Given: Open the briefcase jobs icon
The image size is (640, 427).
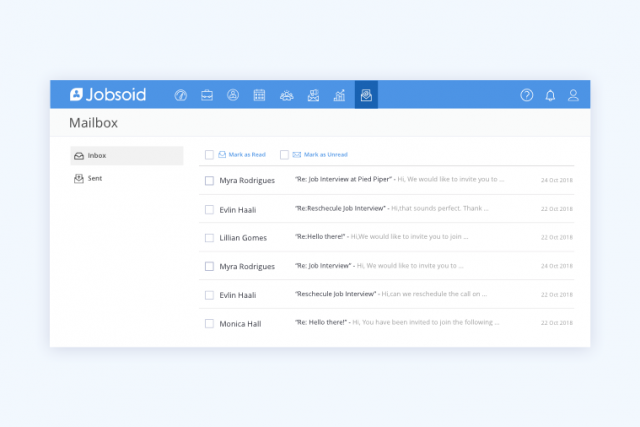Looking at the screenshot, I should coord(207,95).
